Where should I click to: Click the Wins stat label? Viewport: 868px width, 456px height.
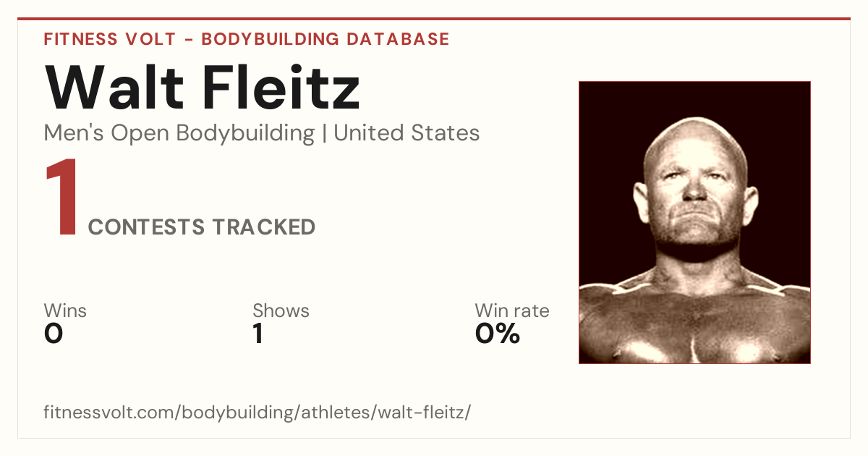[x=65, y=311]
